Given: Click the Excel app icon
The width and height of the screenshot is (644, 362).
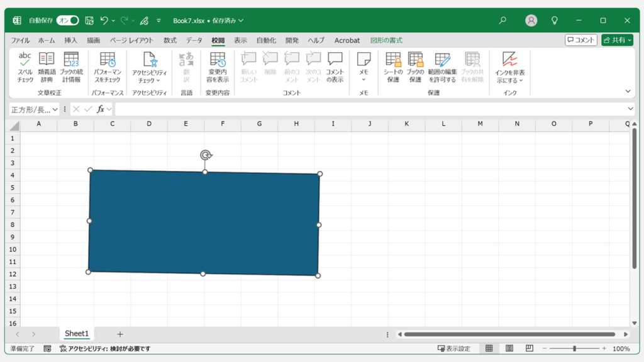Looking at the screenshot, I should 17,21.
